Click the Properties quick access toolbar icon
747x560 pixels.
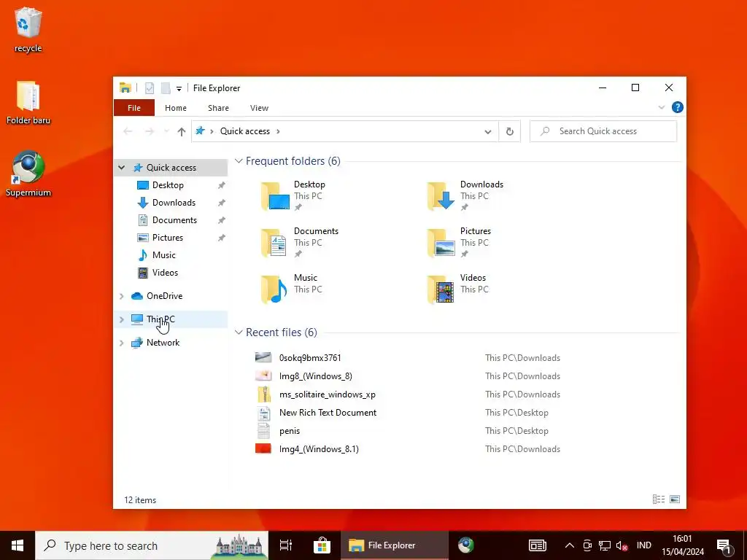(150, 88)
